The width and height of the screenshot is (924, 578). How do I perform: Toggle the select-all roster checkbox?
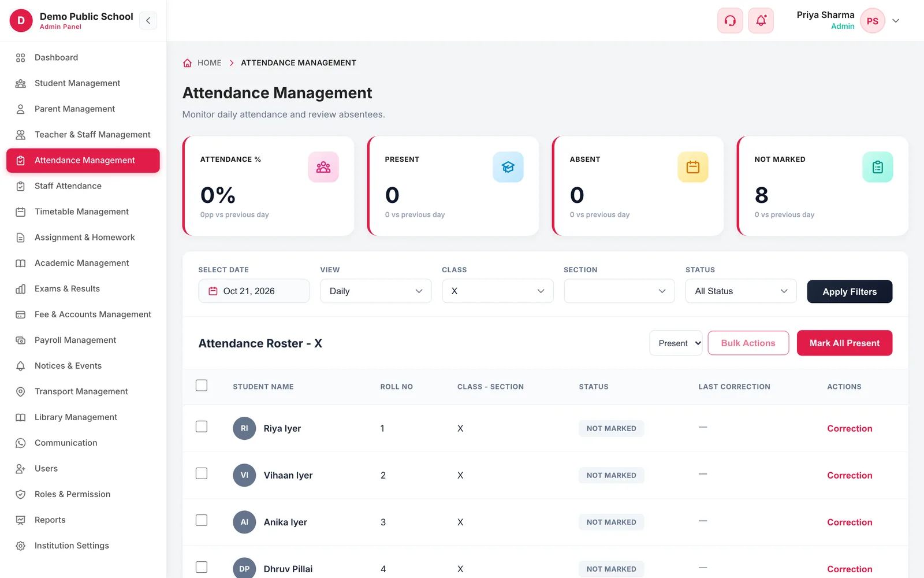point(202,386)
